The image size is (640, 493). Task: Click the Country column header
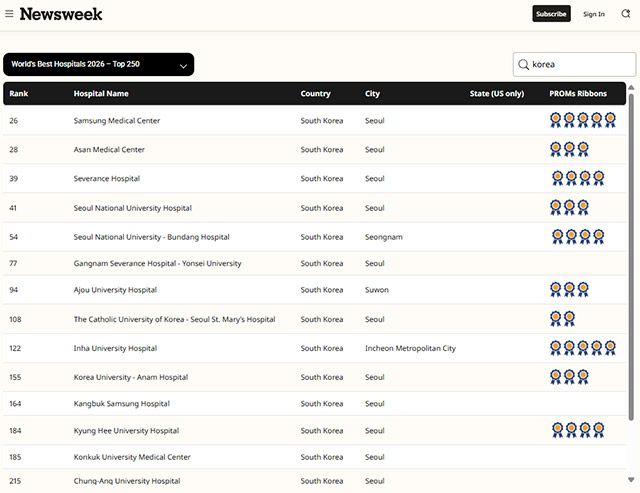315,94
